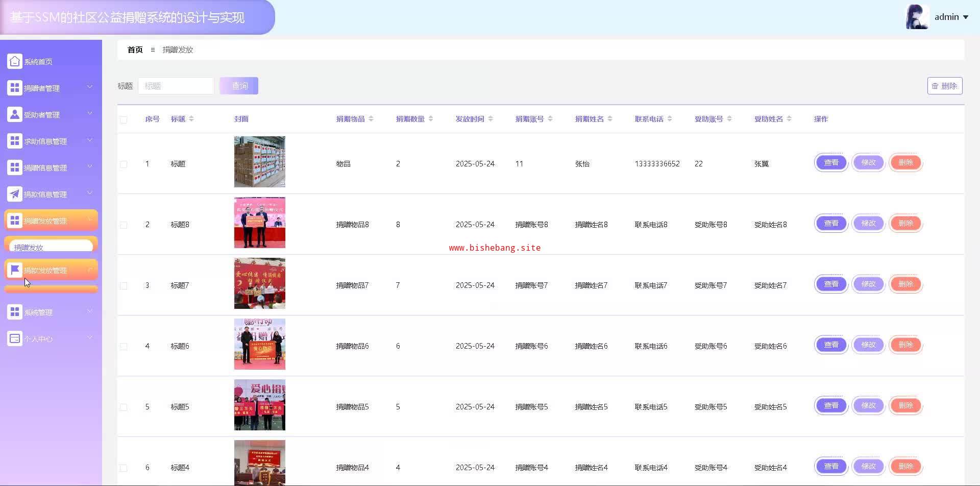Image resolution: width=980 pixels, height=486 pixels.
Task: Click the 标题 search input field
Action: [x=176, y=86]
